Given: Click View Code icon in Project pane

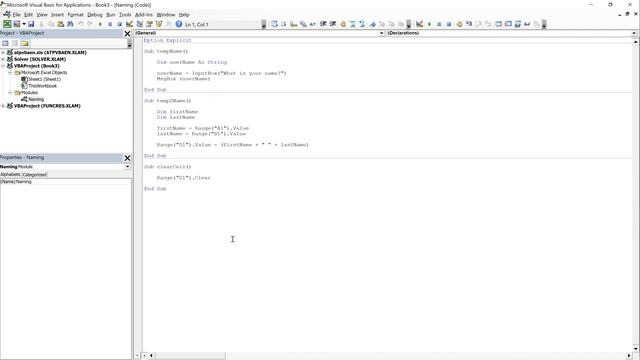Looking at the screenshot, I should point(5,43).
